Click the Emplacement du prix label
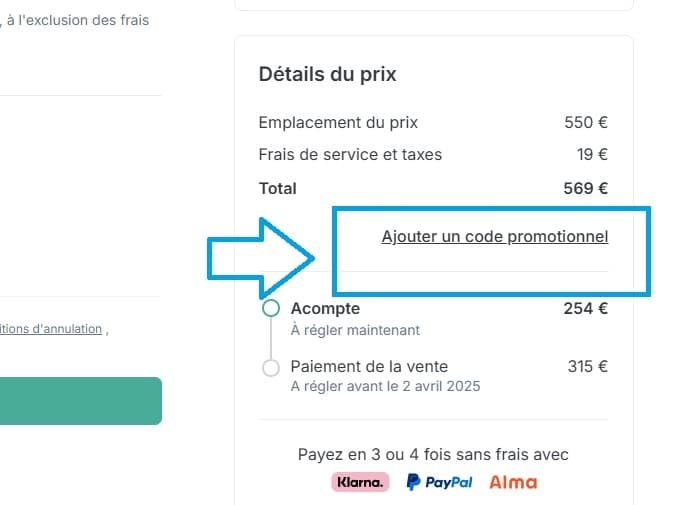Image resolution: width=673 pixels, height=505 pixels. (338, 123)
